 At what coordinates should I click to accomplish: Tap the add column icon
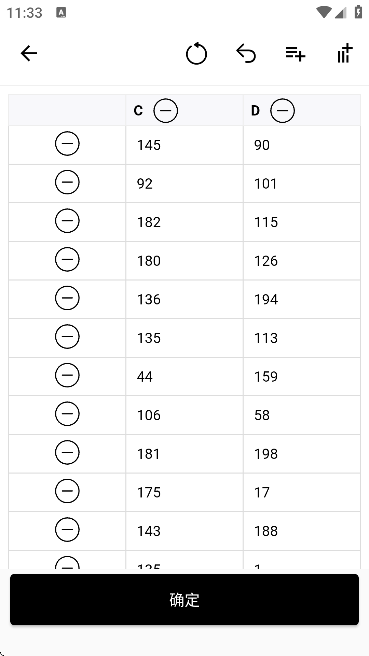click(345, 54)
